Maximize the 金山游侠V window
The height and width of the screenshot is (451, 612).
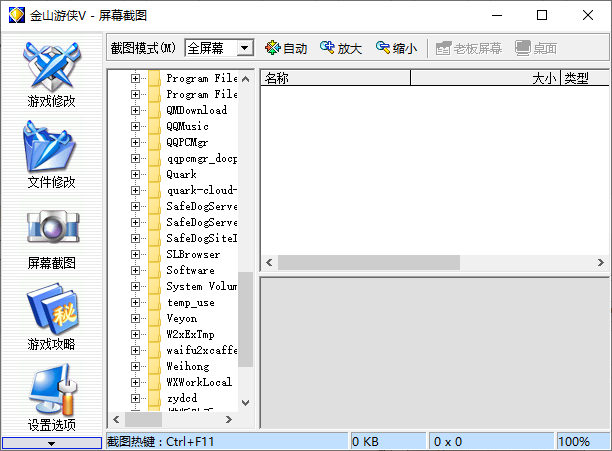[x=542, y=16]
